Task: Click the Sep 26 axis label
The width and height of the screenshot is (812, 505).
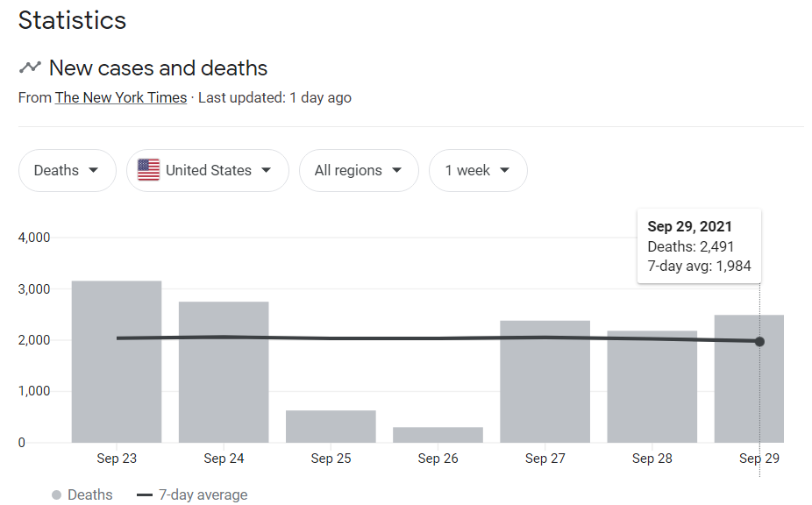Action: 438,459
